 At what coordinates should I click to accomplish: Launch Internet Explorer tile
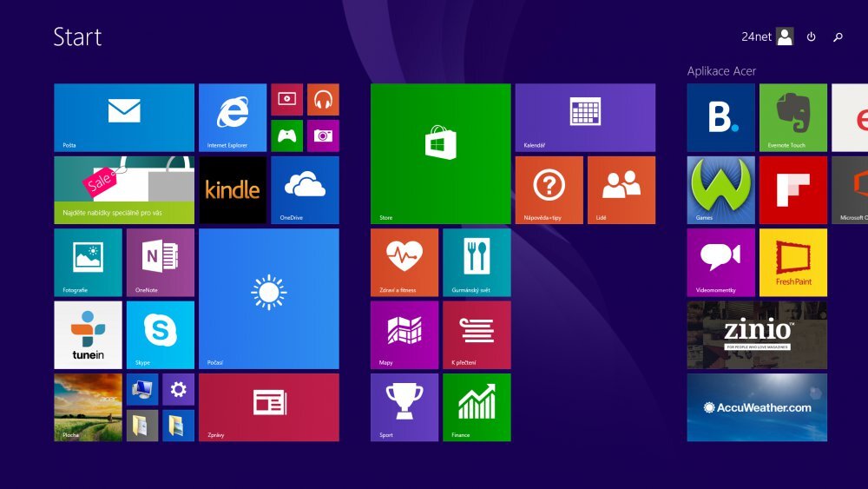coord(233,117)
